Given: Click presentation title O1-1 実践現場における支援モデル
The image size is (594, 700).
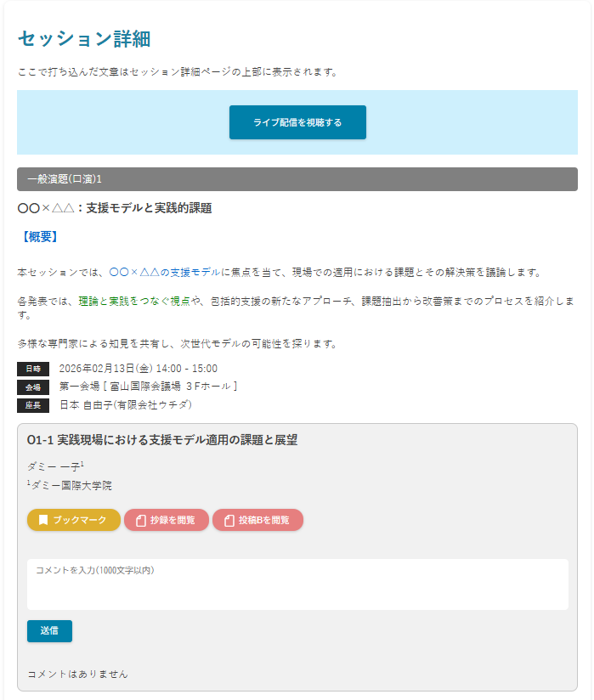Looking at the screenshot, I should [161, 440].
